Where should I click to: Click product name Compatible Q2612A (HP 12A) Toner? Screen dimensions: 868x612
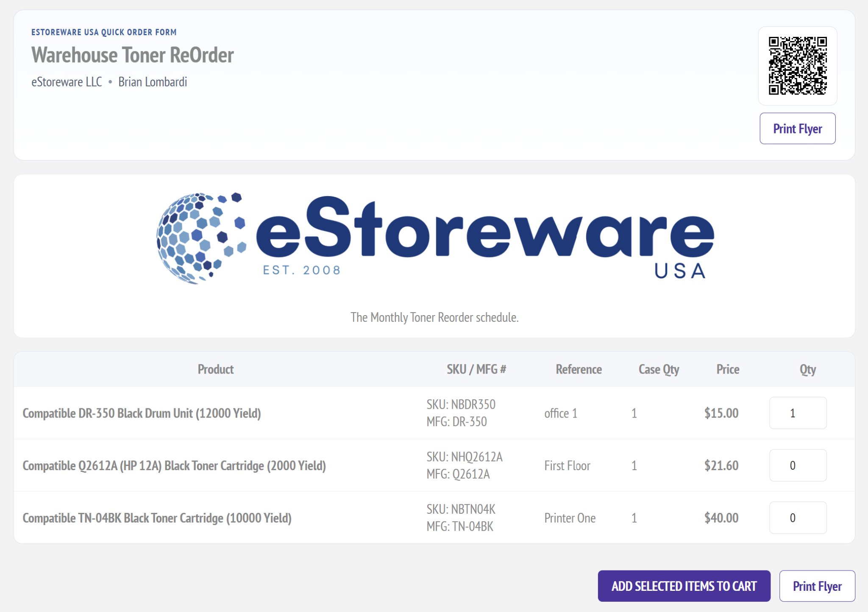(x=174, y=466)
